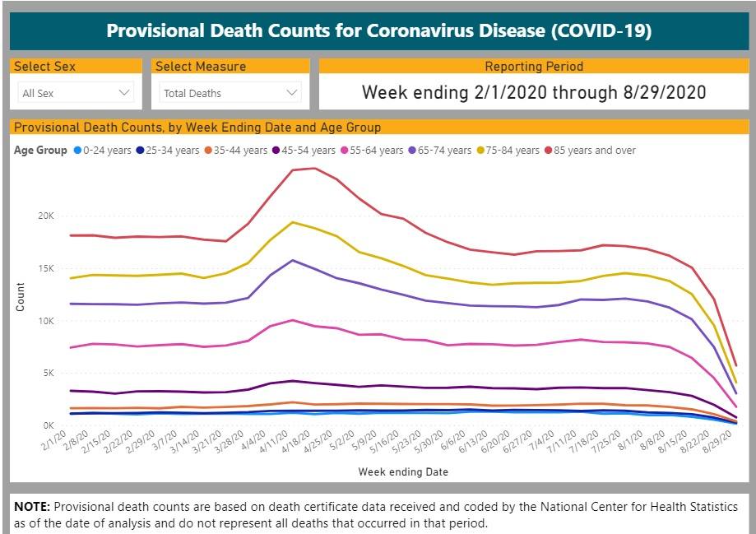The width and height of the screenshot is (756, 534).
Task: Open the Select Sex dropdown
Action: (x=75, y=92)
